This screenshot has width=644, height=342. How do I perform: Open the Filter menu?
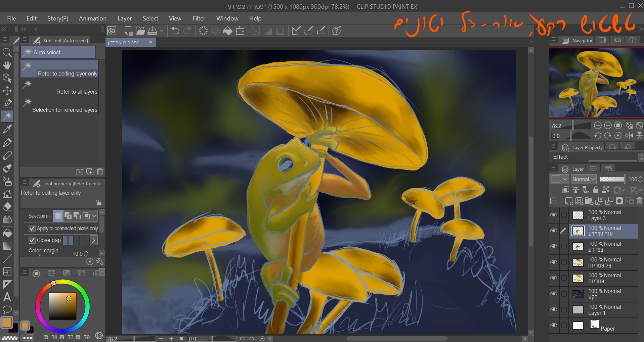[199, 18]
